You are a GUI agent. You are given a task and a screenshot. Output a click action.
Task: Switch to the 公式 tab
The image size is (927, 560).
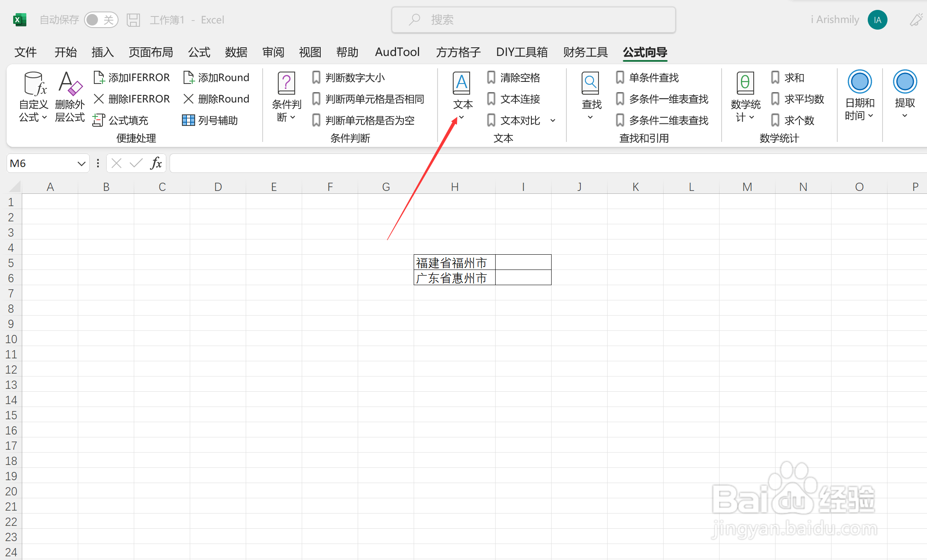pyautogui.click(x=199, y=52)
